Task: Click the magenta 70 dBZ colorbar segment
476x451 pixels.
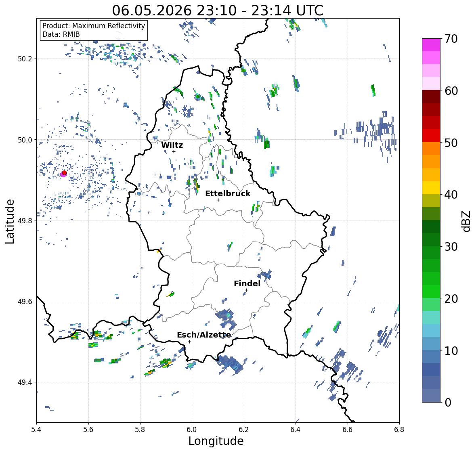Action: point(431,45)
